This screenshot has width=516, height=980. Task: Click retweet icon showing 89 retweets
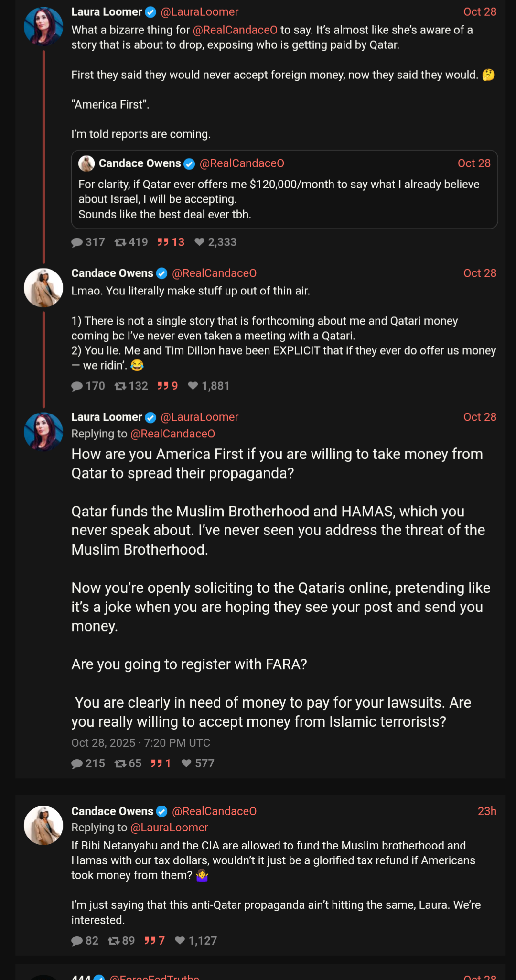pos(114,941)
